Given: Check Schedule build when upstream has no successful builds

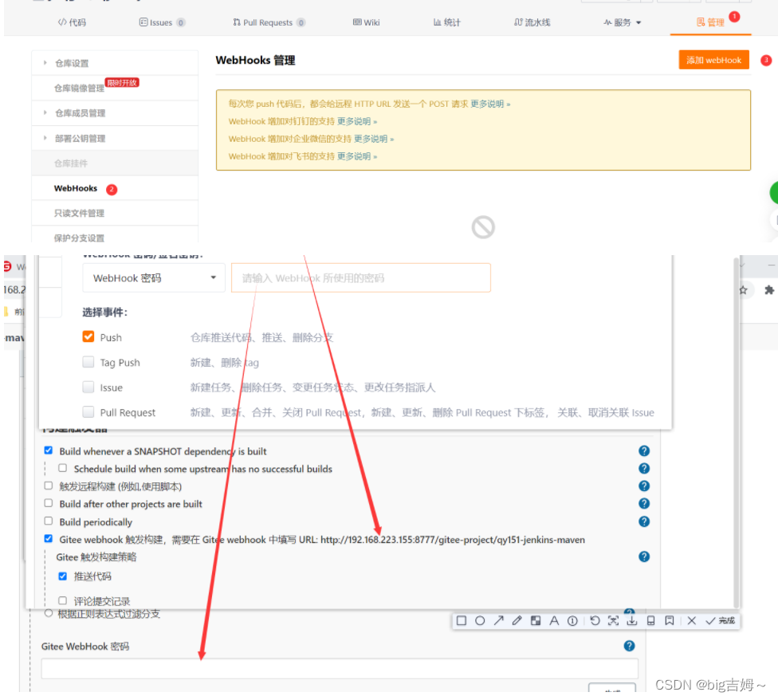Looking at the screenshot, I should (x=62, y=468).
